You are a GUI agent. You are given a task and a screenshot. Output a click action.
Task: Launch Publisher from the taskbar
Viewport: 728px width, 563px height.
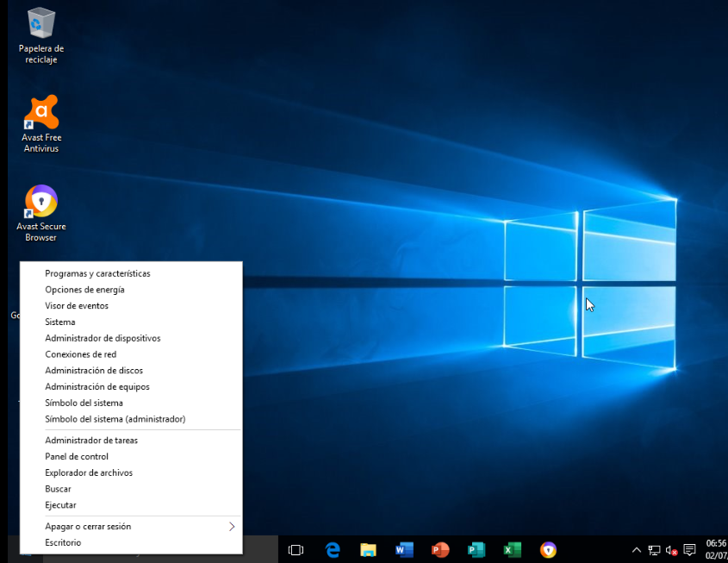pos(476,550)
